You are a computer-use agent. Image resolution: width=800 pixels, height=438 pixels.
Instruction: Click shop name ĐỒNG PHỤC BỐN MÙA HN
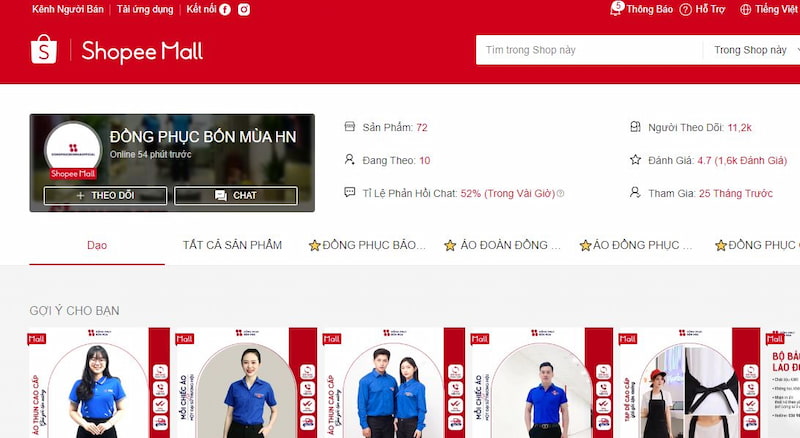(203, 137)
